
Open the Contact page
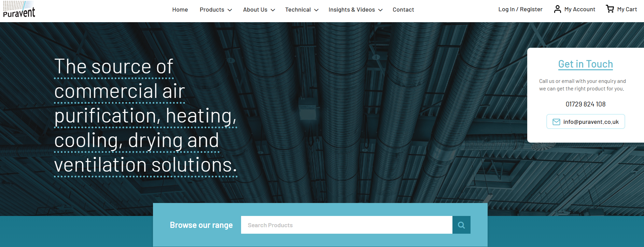(x=403, y=10)
